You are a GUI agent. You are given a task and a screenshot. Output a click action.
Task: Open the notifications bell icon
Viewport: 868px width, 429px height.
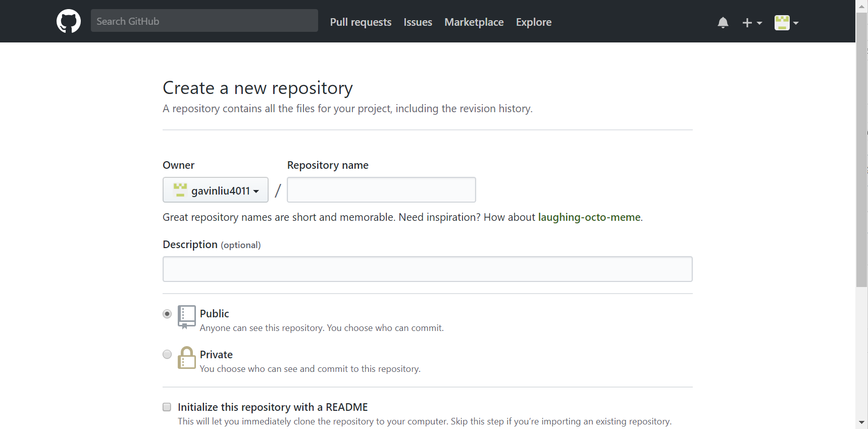tap(723, 22)
